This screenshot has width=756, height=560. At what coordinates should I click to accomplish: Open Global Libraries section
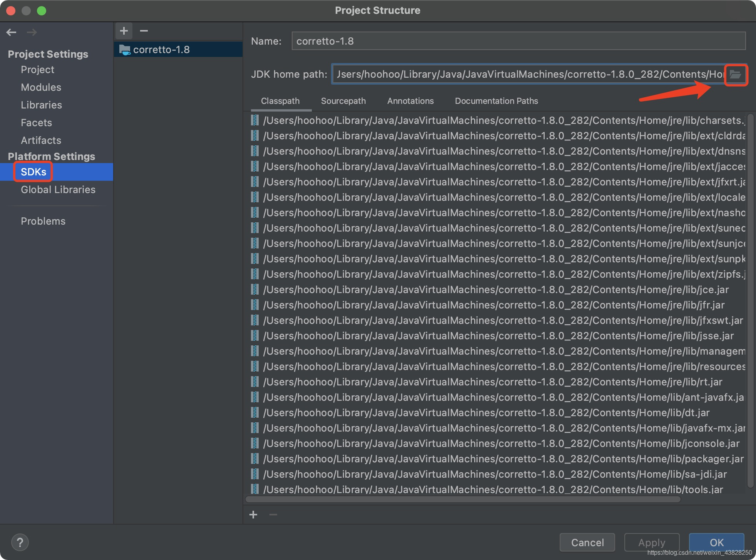coord(58,190)
